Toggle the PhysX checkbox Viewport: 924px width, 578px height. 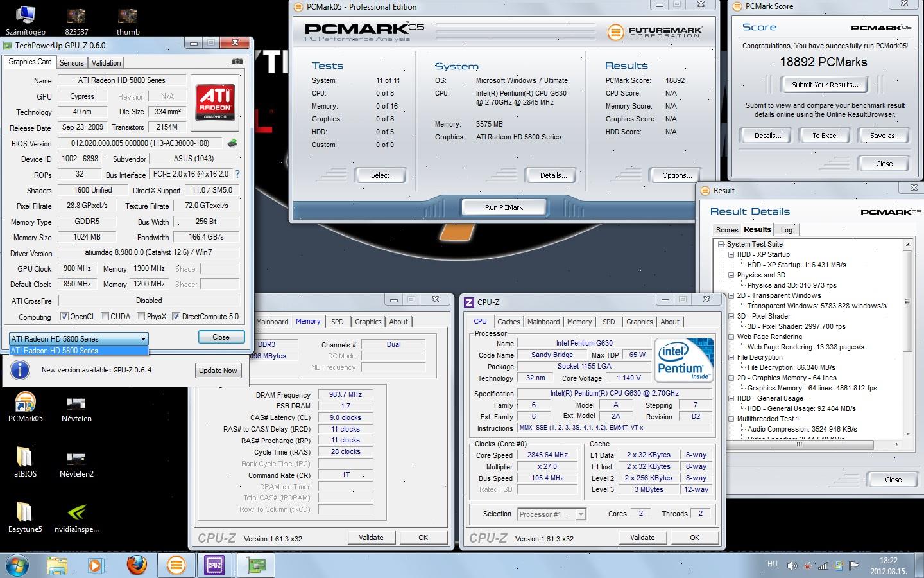click(141, 317)
